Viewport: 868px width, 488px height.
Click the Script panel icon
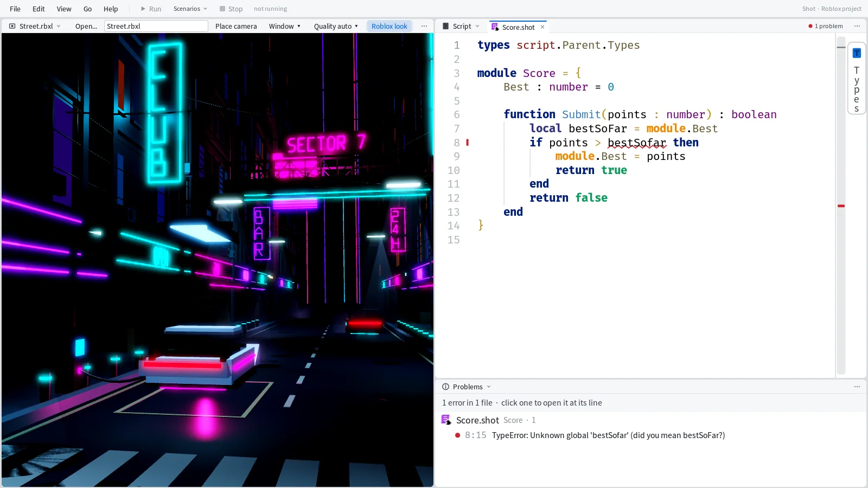446,26
